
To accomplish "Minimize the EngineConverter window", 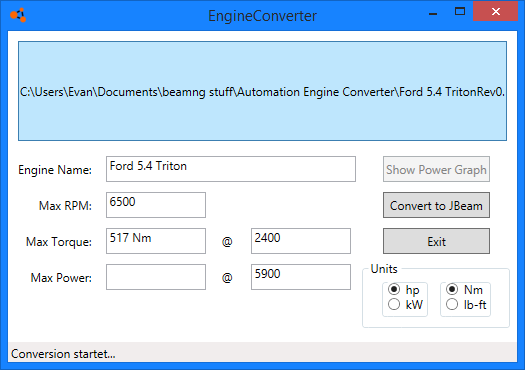I will click(x=433, y=12).
